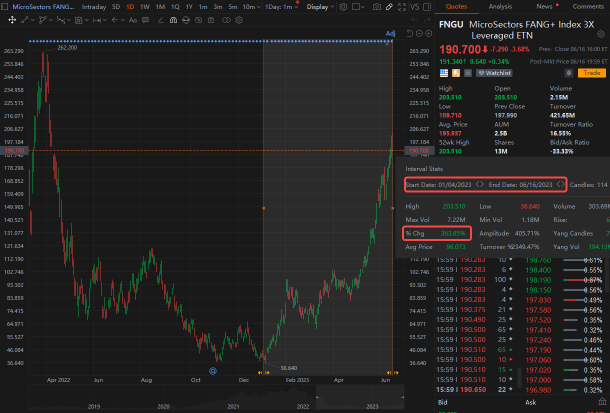Click the orange Trade button
The image size is (610, 413).
592,73
